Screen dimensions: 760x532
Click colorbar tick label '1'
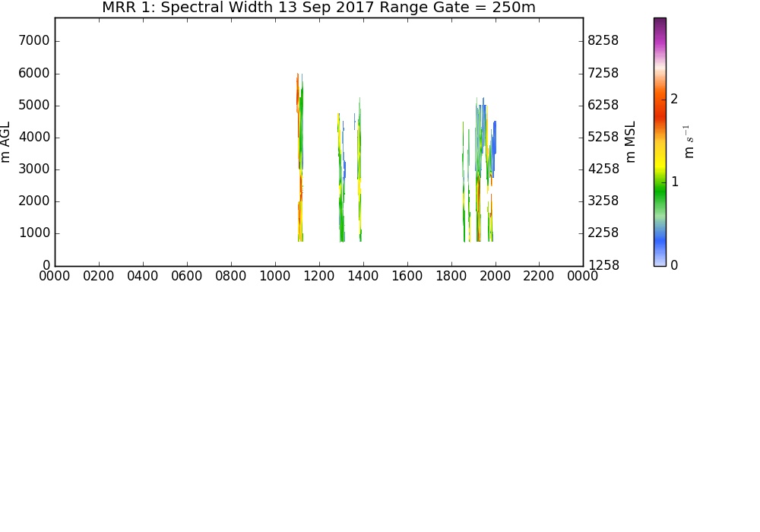(x=673, y=182)
